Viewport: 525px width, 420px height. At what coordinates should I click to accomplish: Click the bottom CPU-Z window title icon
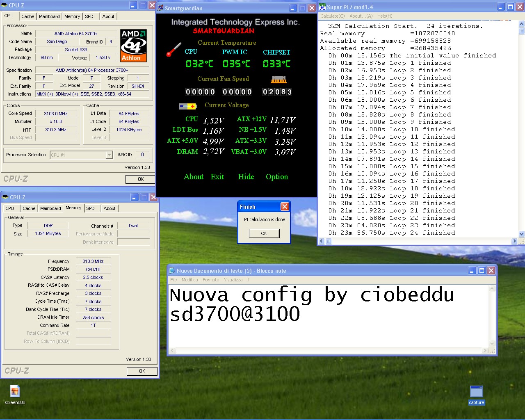click(x=5, y=197)
